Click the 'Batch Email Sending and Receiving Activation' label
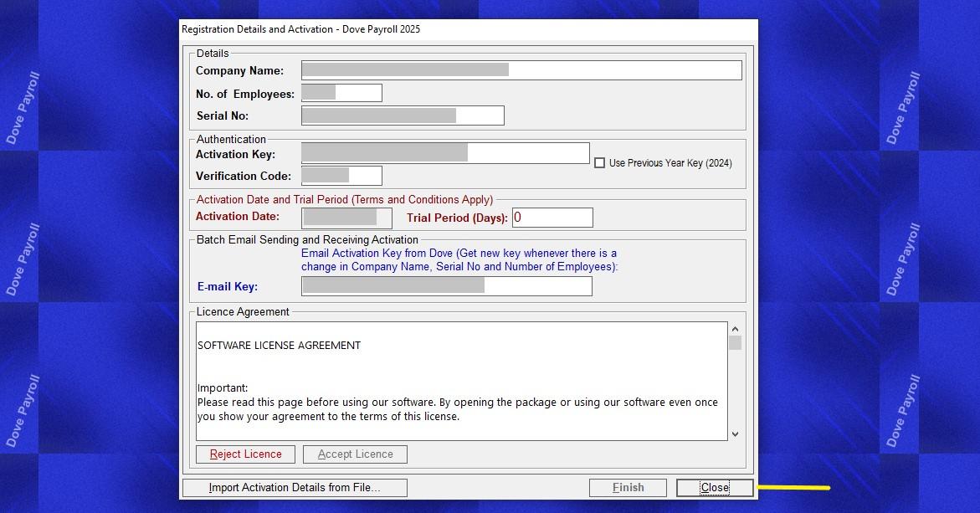Image resolution: width=980 pixels, height=513 pixels. [307, 240]
